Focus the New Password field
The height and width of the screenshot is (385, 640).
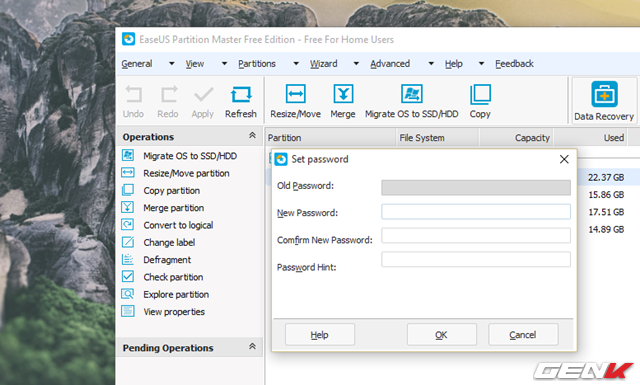coord(476,211)
